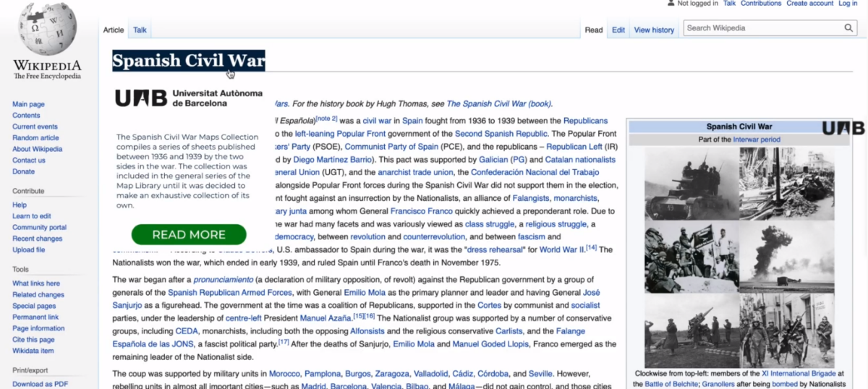Screen dimensions: 868x389
Task: Open the View history tab
Action: pyautogui.click(x=653, y=30)
